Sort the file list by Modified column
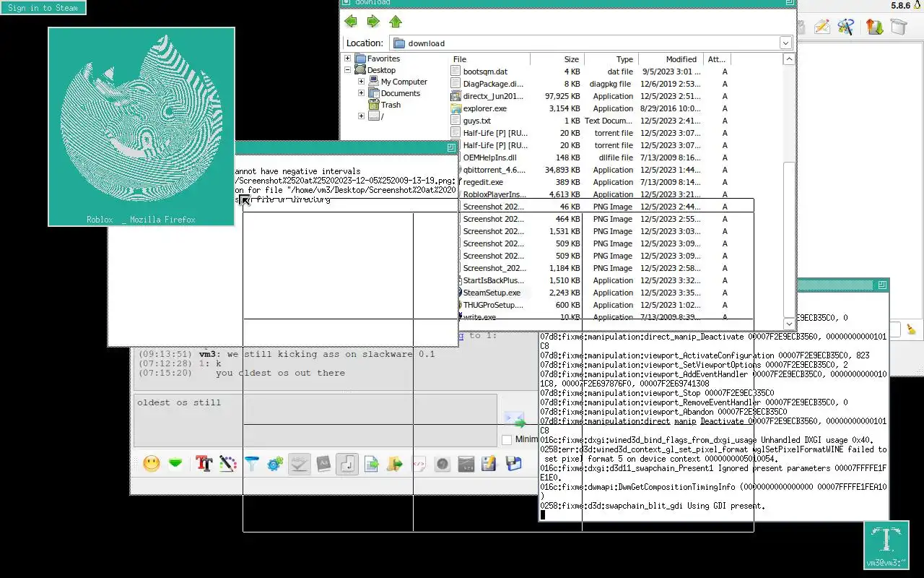The width and height of the screenshot is (924, 578). (x=671, y=59)
